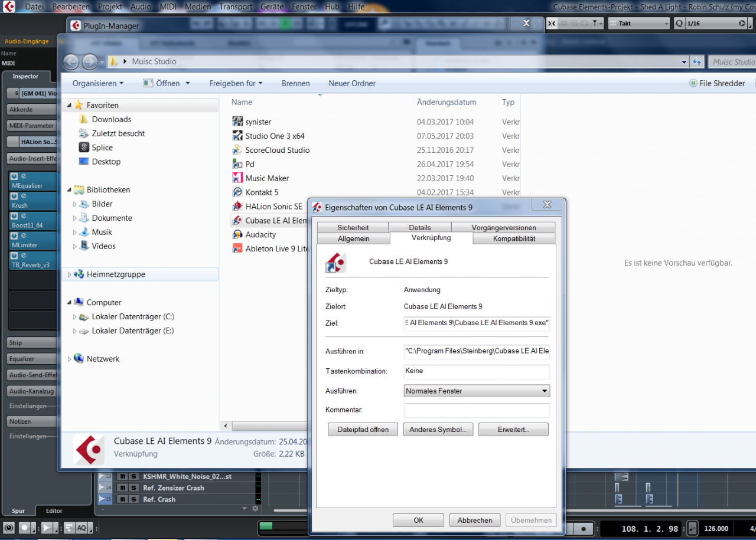Screen dimensions: 756x540
Task: Select Ableton Live 9 Lite shortcut
Action: point(271,249)
